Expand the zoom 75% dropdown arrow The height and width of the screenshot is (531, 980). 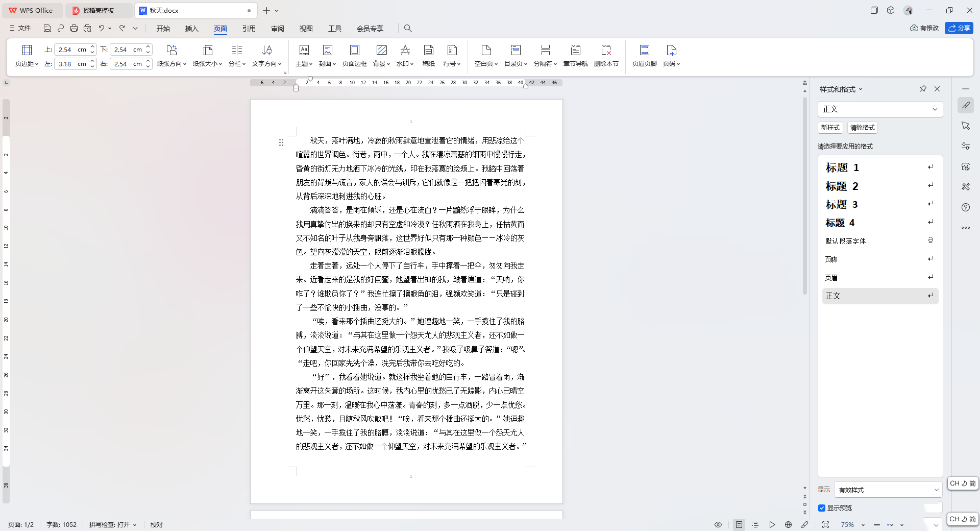point(863,525)
